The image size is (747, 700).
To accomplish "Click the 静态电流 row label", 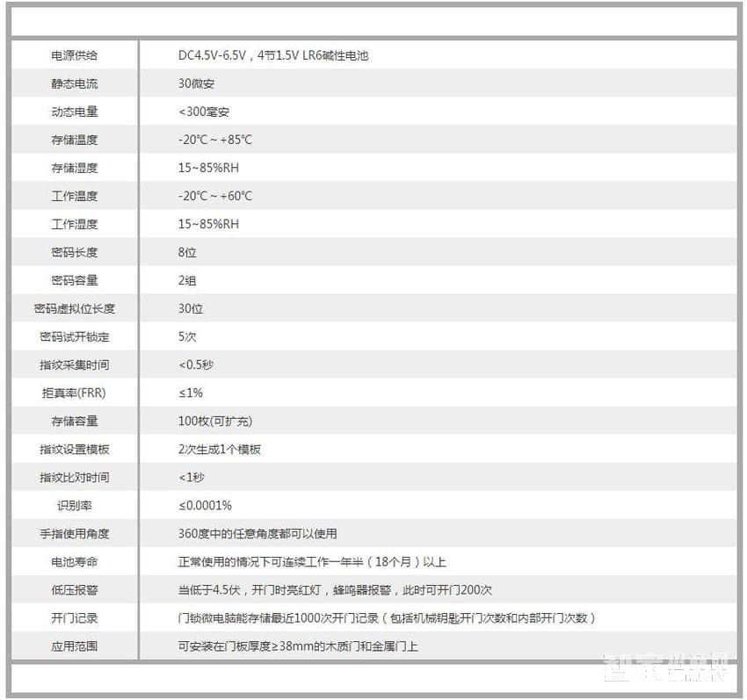I will pos(75,83).
